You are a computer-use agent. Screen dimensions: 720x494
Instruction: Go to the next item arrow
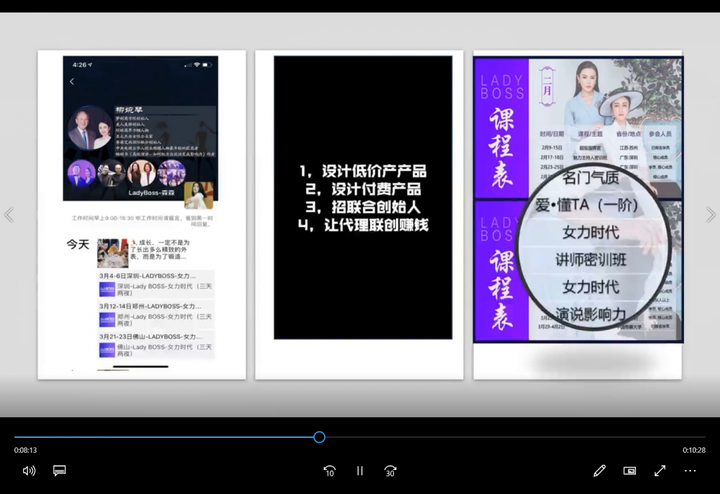[x=711, y=215]
